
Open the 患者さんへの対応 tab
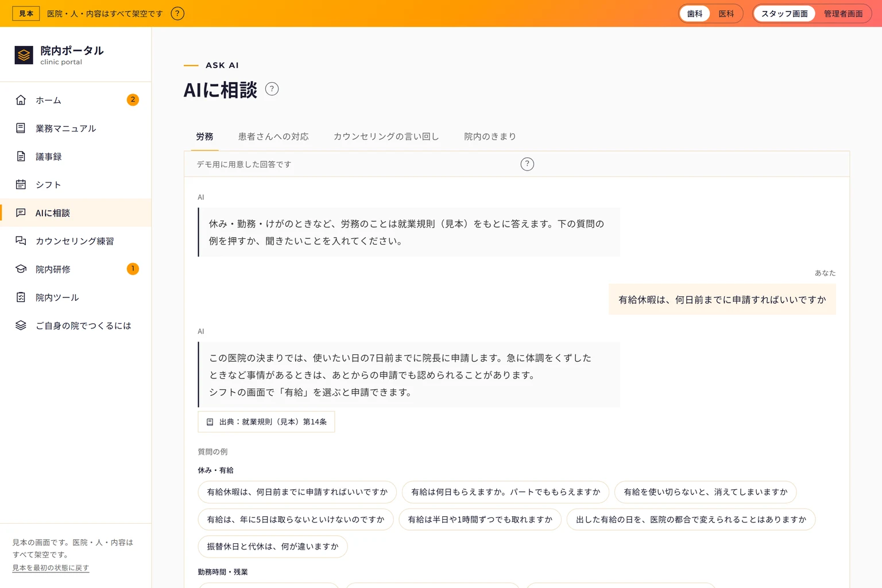[273, 137]
